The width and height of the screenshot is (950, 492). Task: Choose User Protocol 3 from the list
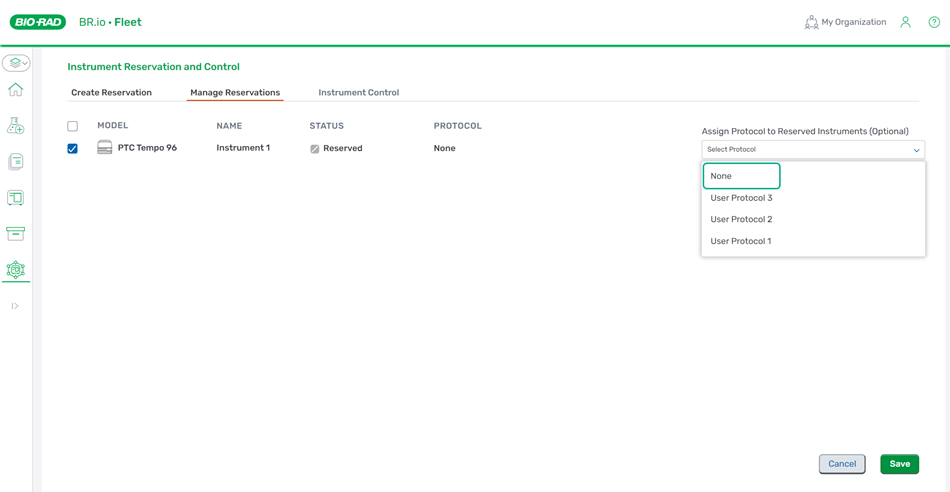click(x=741, y=198)
